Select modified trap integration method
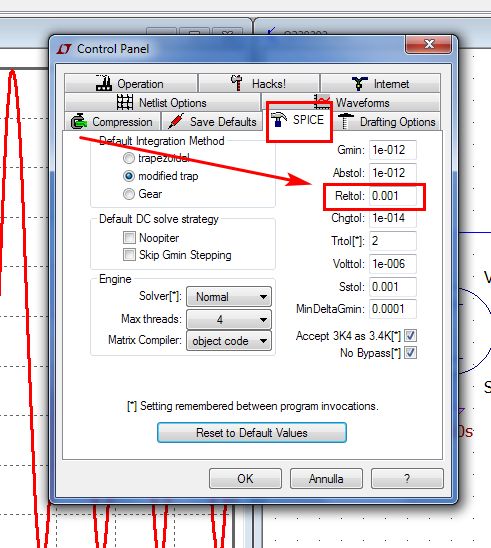 [x=129, y=176]
